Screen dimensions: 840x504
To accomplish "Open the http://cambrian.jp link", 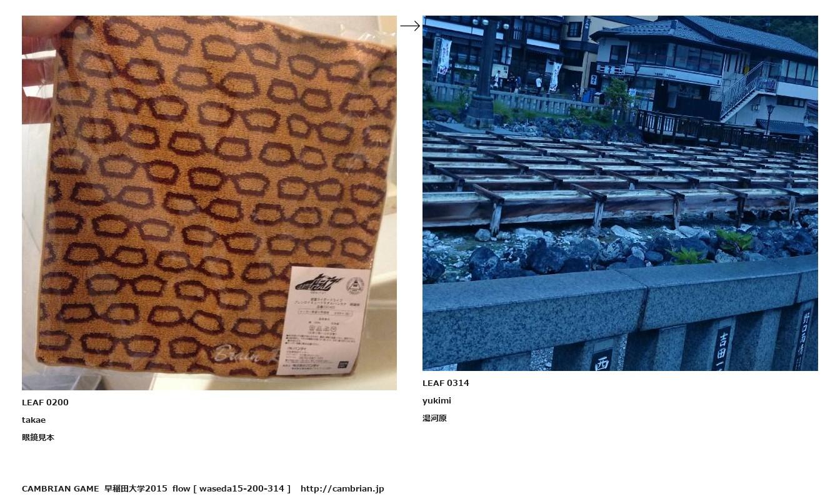I will (342, 488).
